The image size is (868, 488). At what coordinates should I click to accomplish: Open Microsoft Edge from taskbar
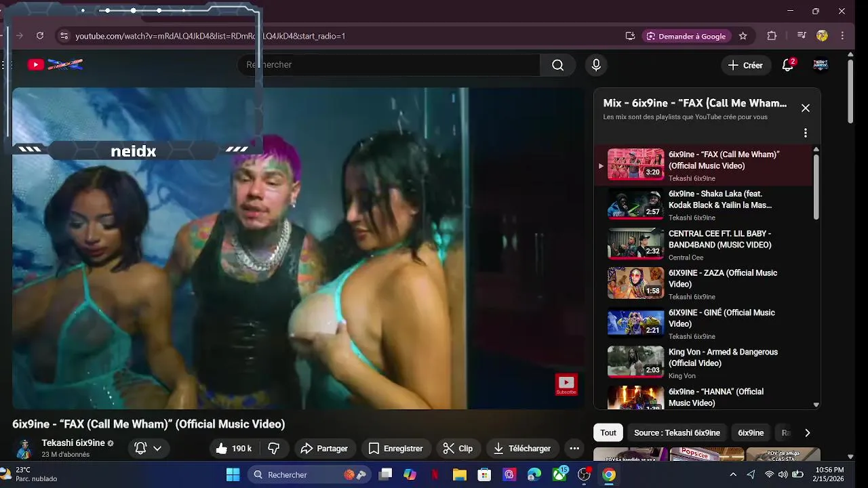[534, 474]
